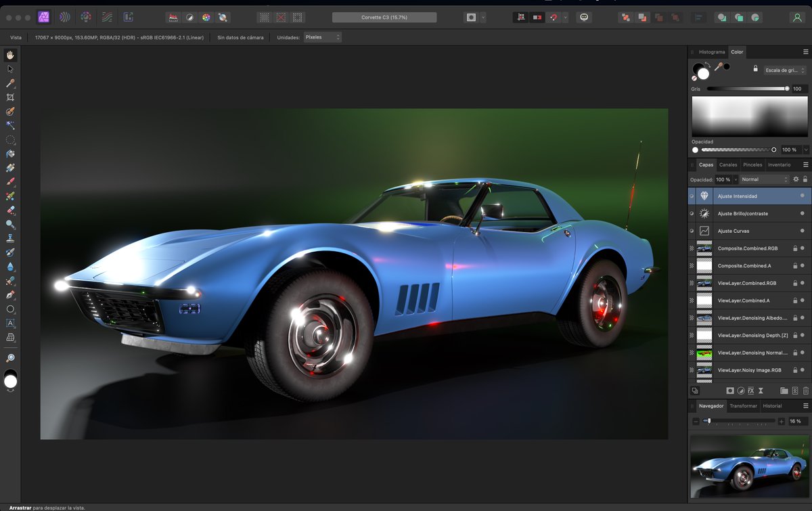Apply Auto White Balance icon
Image resolution: width=812 pixels, height=511 pixels.
(x=223, y=17)
